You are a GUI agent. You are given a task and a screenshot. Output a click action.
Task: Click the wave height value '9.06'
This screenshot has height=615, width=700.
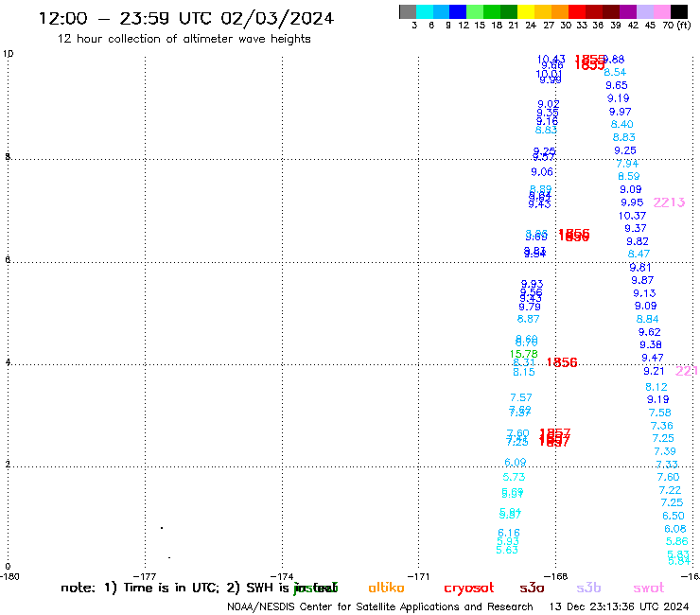click(542, 172)
